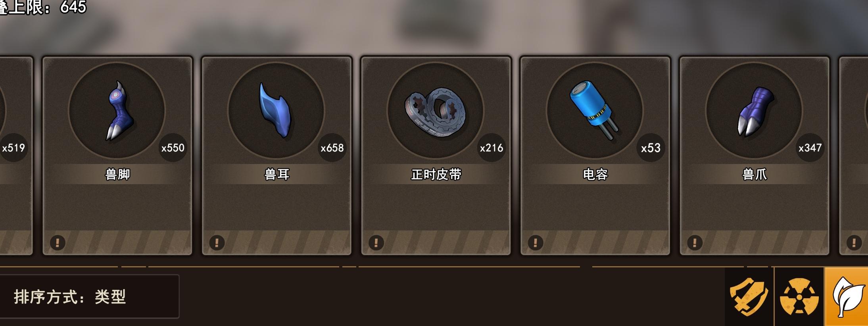This screenshot has height=326, width=868.
Task: Click the x550 quantity badge
Action: pos(173,148)
